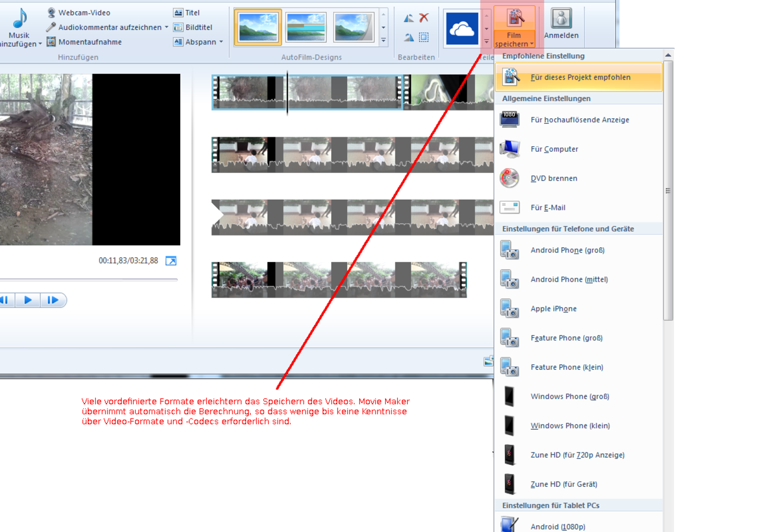The image size is (761, 532).
Task: Select the last storyboard row clip
Action: (339, 279)
